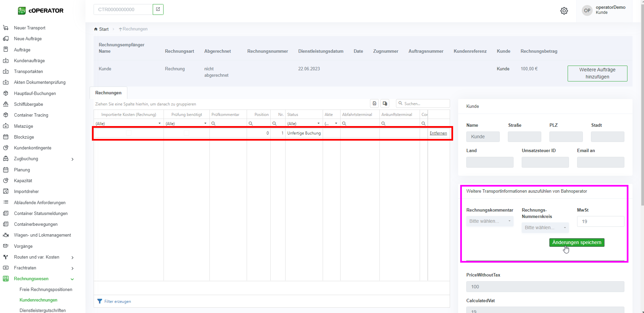Click the Kapazität sidebar icon
Screen dimensions: 644x313
pyautogui.click(x=6, y=180)
